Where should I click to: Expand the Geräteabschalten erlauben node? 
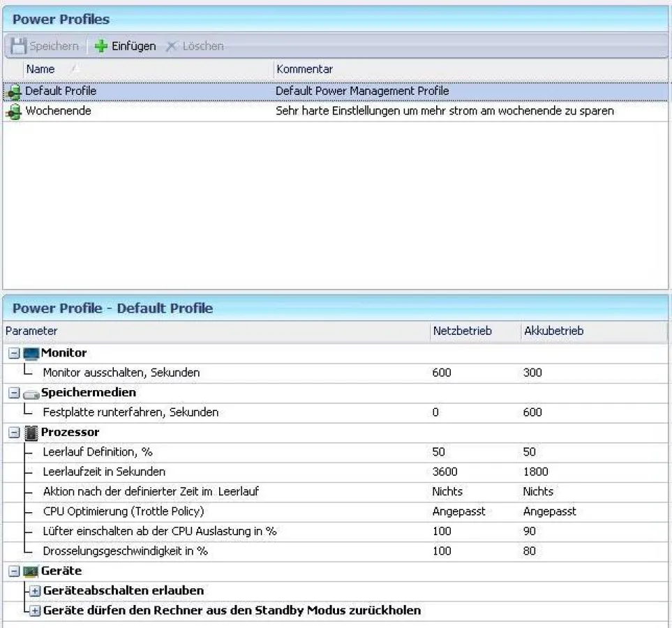tap(36, 590)
